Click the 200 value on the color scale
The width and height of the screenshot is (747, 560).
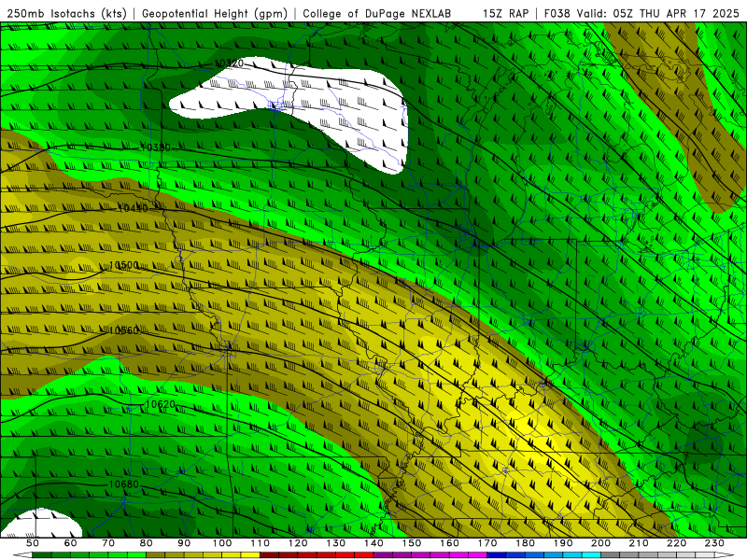[600, 543]
